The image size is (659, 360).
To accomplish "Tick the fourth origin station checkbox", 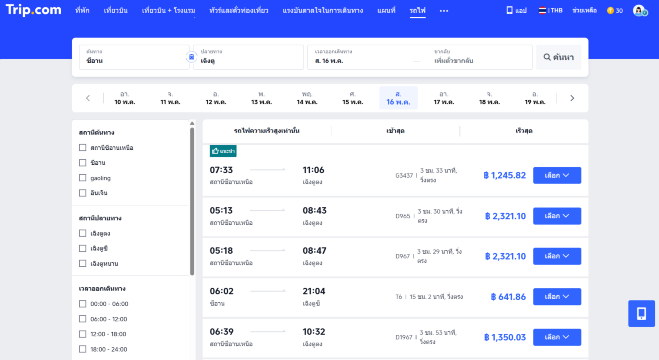I will [82, 193].
